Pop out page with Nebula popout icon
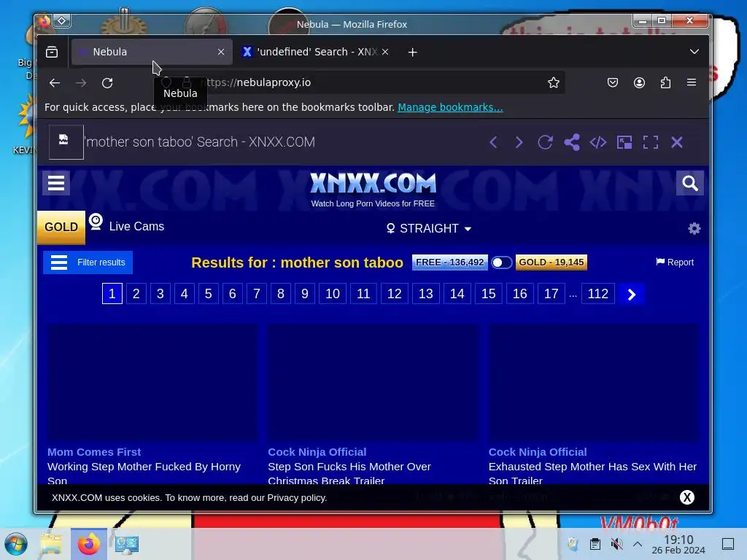 624,142
